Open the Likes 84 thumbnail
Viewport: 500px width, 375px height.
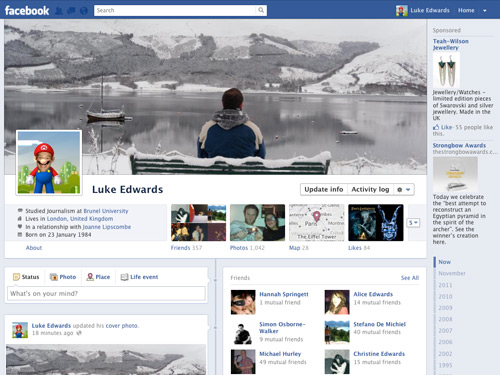coord(376,223)
